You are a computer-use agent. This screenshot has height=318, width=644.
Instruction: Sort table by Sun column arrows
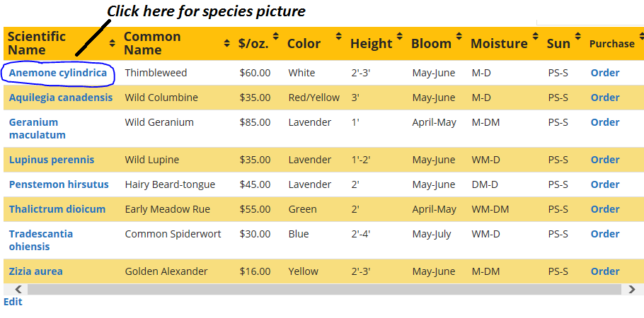[x=578, y=36]
